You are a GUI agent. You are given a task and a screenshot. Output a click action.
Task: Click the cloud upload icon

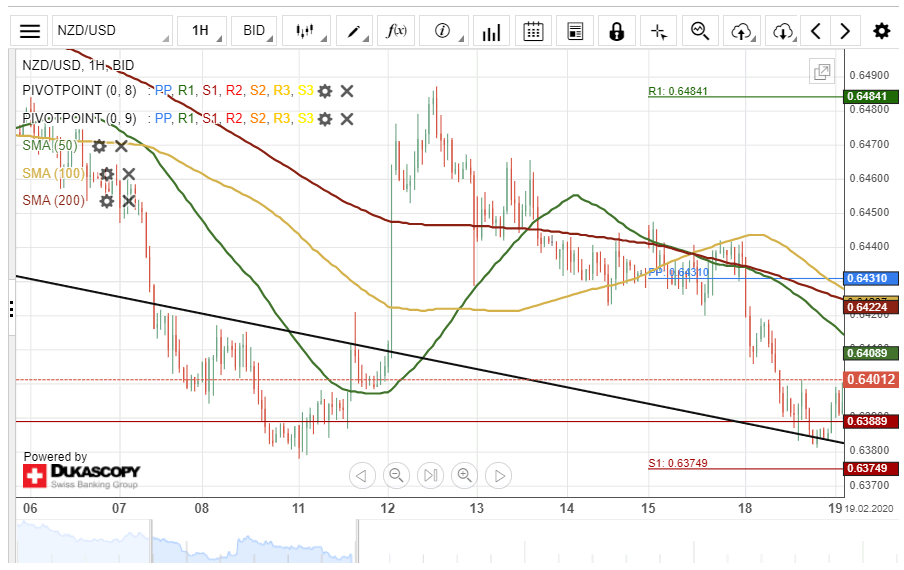[x=741, y=31]
